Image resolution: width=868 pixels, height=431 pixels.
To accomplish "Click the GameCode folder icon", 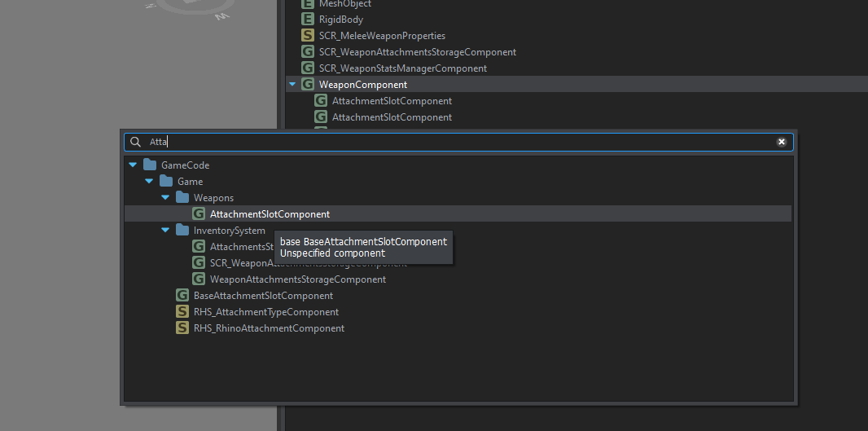I will (150, 165).
